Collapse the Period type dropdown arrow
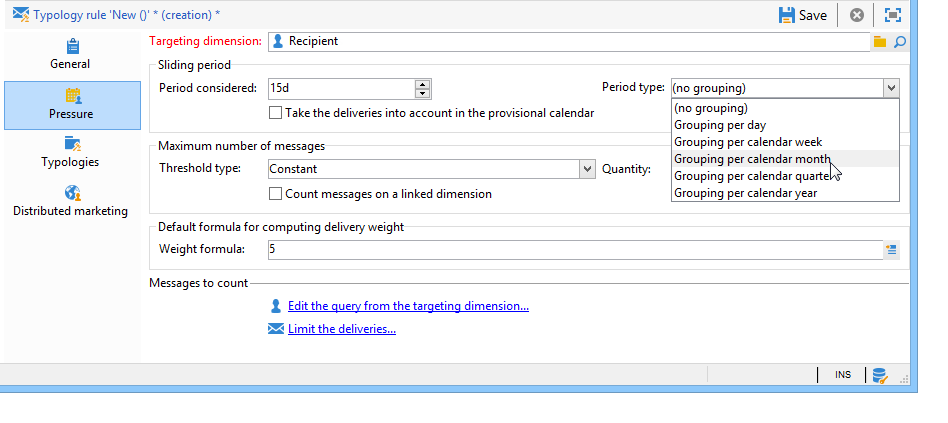Image resolution: width=948 pixels, height=423 pixels. coord(890,88)
